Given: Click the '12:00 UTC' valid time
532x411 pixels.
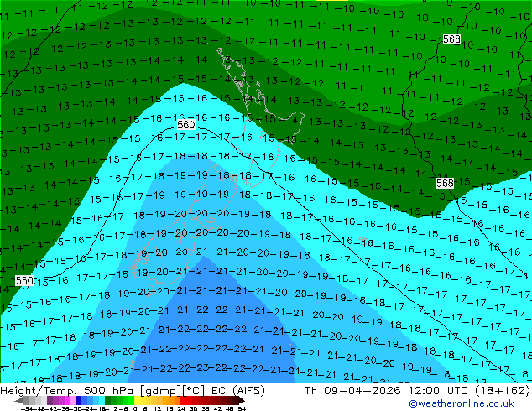Looking at the screenshot, I should pos(440,391).
